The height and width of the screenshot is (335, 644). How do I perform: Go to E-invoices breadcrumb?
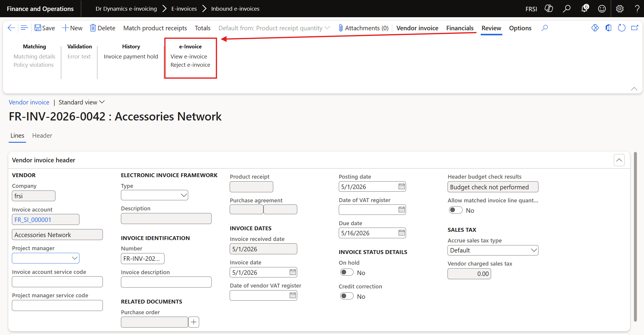(x=184, y=9)
